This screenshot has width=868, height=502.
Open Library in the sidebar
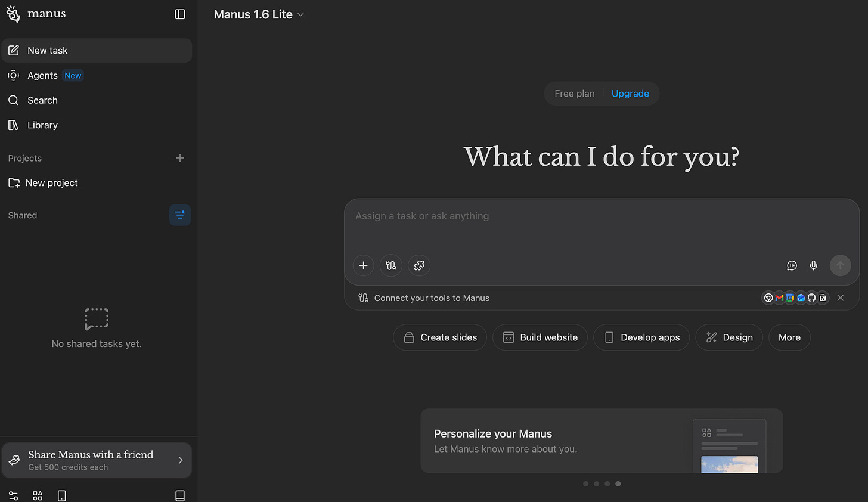coord(97,125)
